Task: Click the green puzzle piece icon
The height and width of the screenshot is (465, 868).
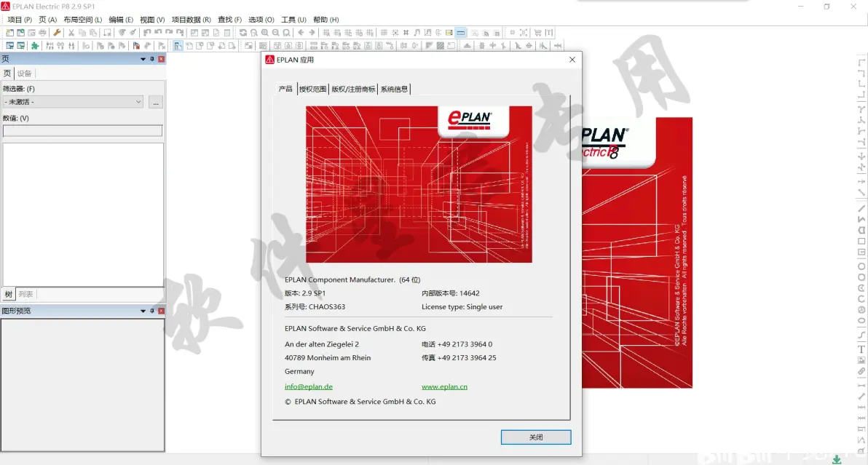Action: 35,46
